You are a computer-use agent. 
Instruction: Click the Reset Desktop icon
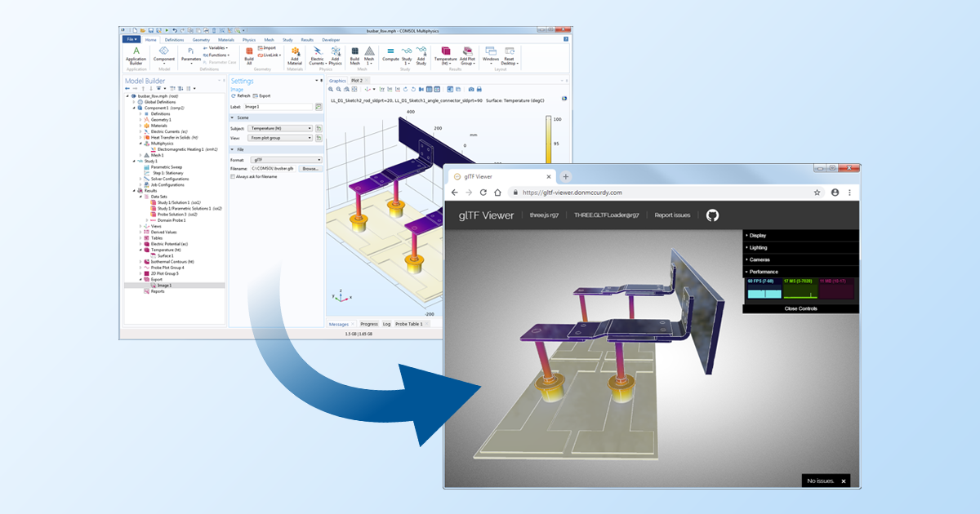tap(510, 55)
